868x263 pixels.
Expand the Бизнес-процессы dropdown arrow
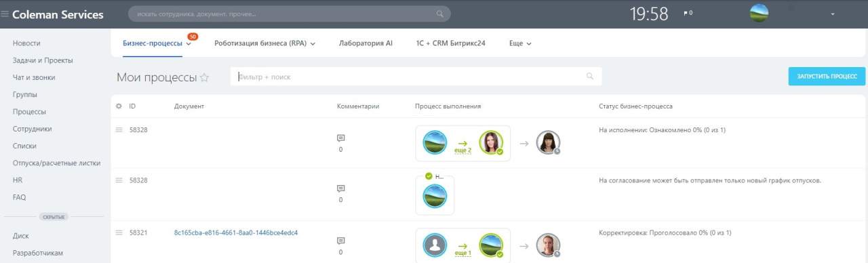coord(189,44)
